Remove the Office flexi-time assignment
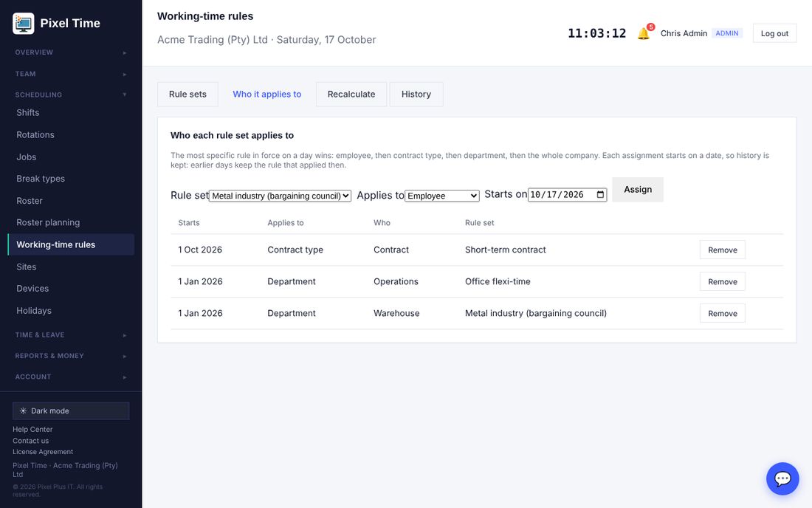812x508 pixels. point(723,282)
